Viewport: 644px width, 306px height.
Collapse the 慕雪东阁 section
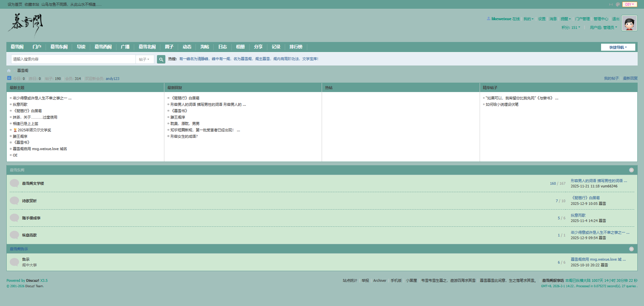pos(631,170)
